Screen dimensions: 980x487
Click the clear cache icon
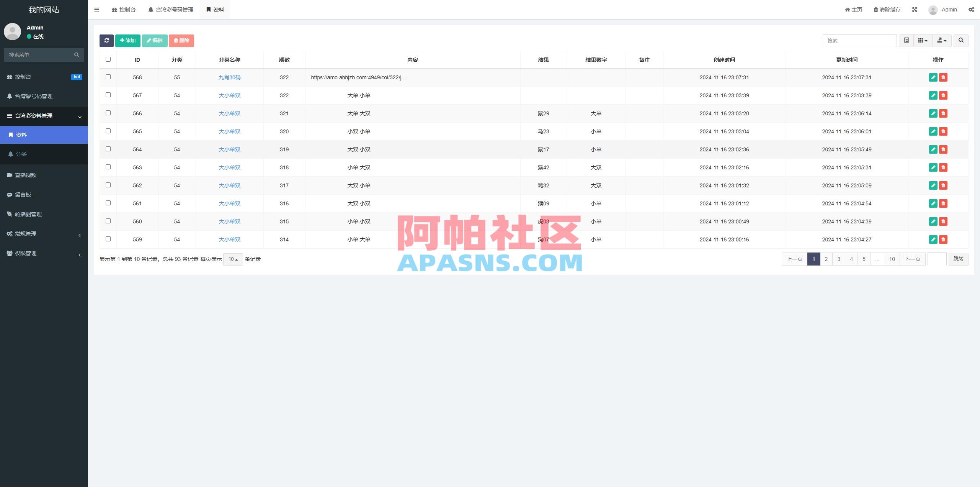click(x=887, y=9)
